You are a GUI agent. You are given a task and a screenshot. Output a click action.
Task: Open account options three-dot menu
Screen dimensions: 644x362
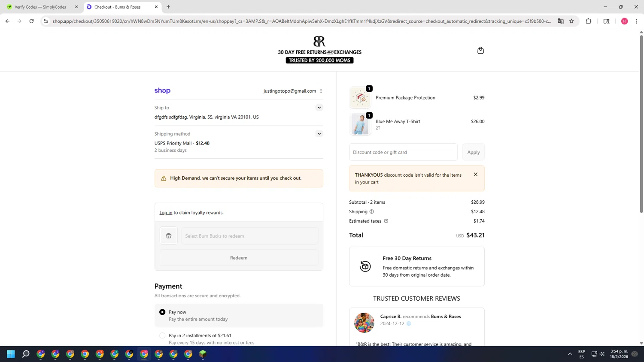(x=321, y=91)
